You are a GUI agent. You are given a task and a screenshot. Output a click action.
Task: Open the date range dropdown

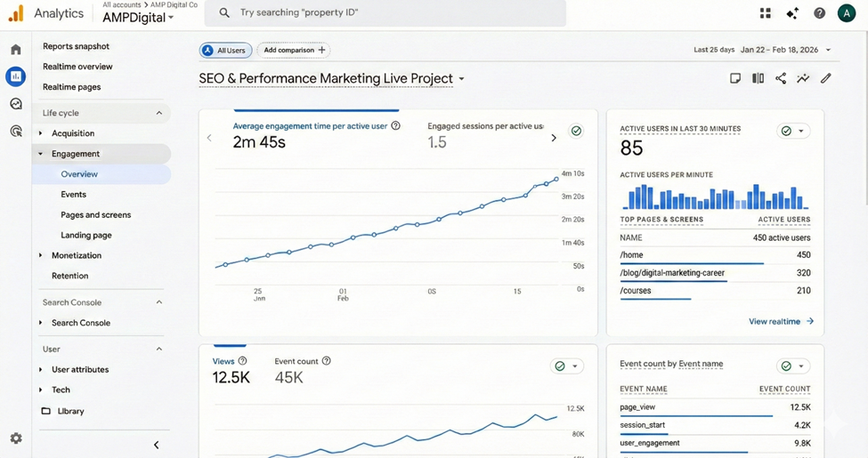tap(762, 50)
